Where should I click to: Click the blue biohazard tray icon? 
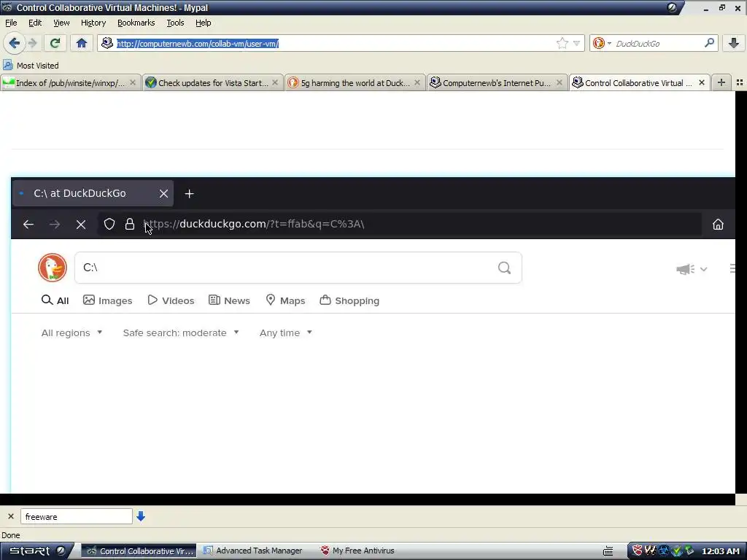coord(663,551)
